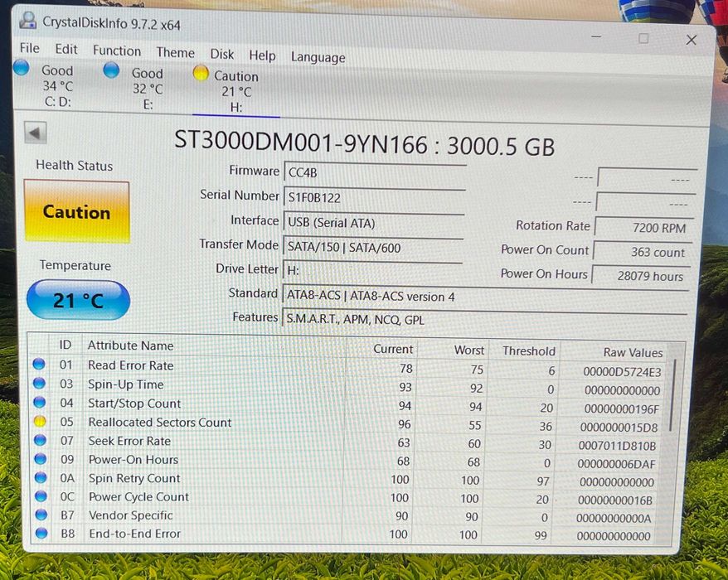Open the Language menu

point(318,57)
